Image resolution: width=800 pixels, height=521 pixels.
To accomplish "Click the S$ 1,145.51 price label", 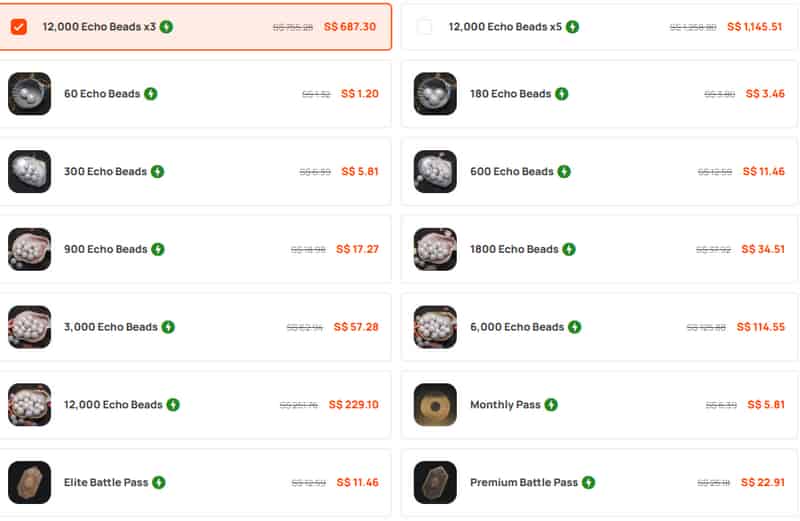I will (755, 27).
